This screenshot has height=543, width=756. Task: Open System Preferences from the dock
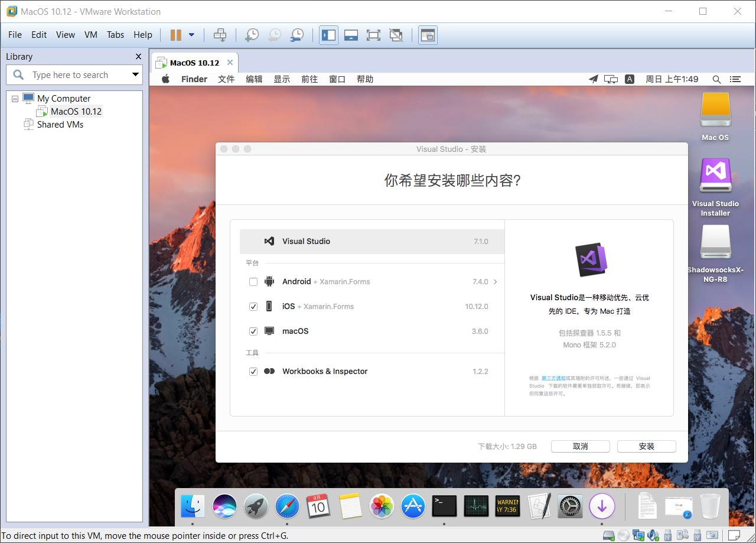pos(571,506)
